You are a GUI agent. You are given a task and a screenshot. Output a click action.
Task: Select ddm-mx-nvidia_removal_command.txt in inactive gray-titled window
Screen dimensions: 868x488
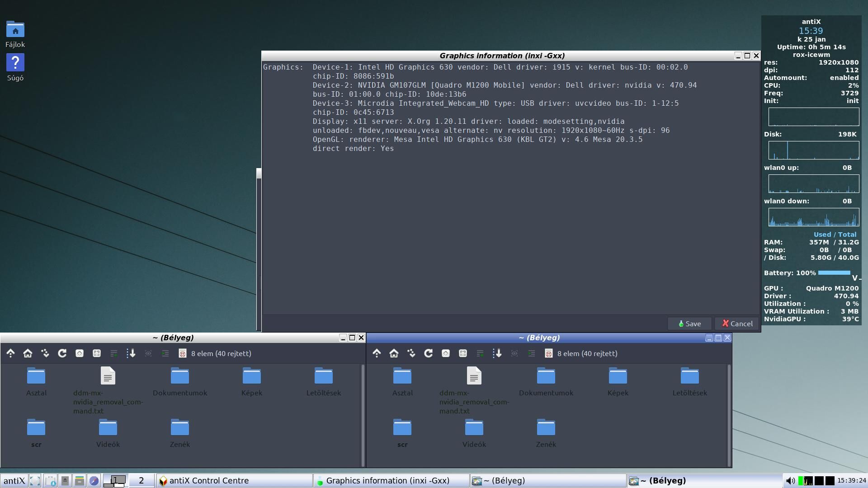[x=108, y=390]
